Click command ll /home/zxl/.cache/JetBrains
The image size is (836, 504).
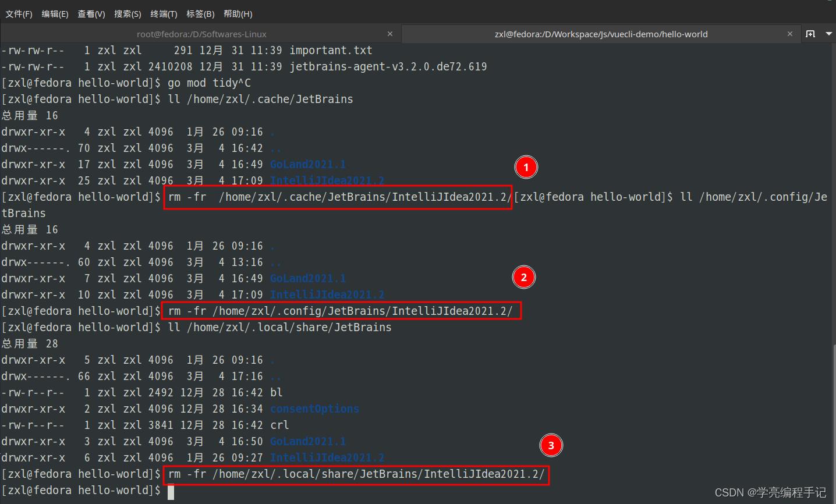click(x=260, y=100)
